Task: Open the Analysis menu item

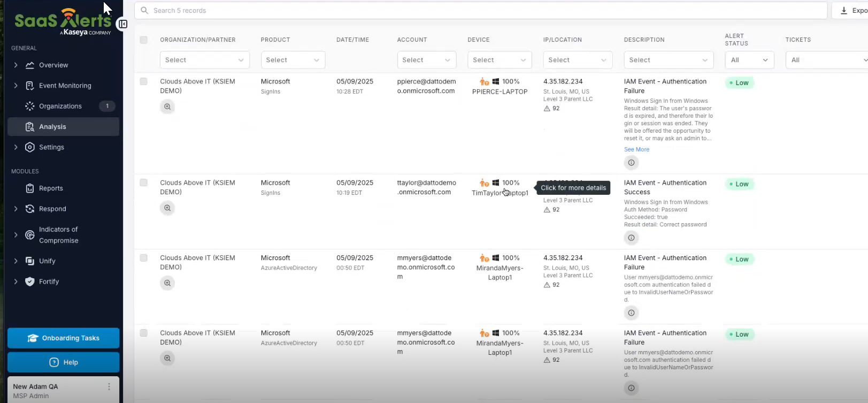Action: pyautogui.click(x=63, y=127)
